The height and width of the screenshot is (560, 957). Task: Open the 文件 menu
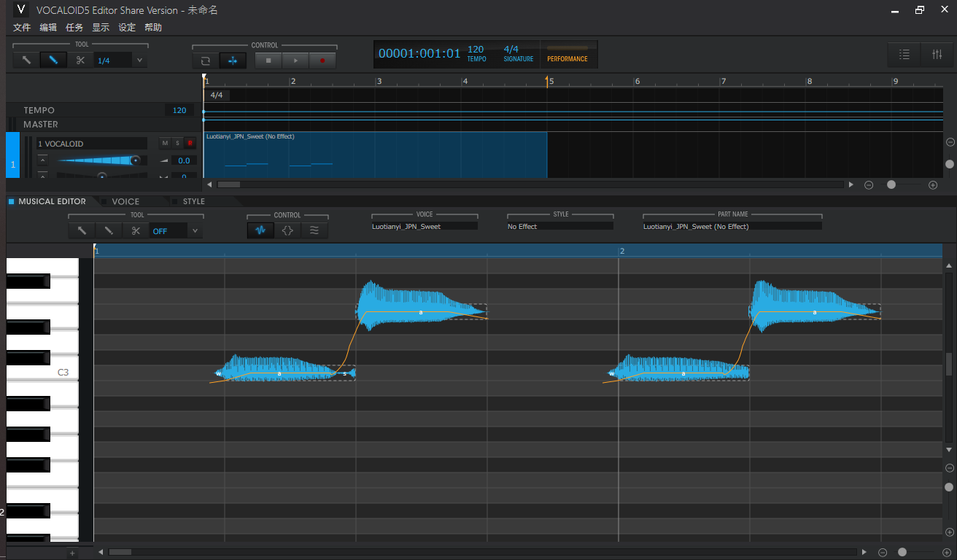(22, 28)
